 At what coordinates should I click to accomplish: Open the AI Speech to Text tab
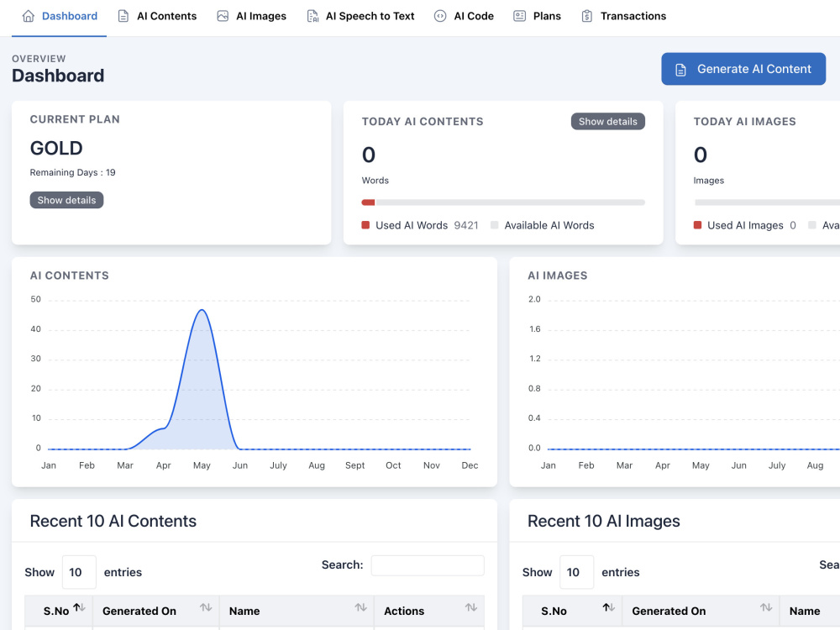[x=360, y=16]
